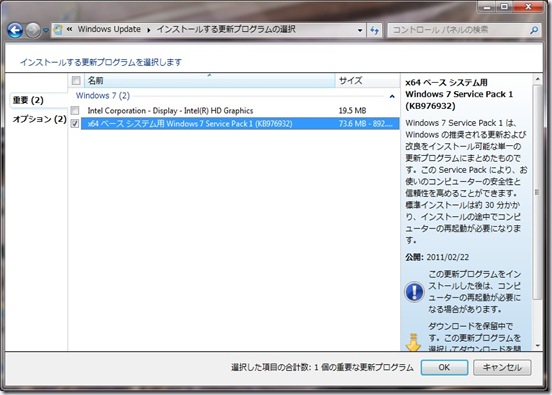
Task: Minimize the Windows Update window
Action: point(488,7)
